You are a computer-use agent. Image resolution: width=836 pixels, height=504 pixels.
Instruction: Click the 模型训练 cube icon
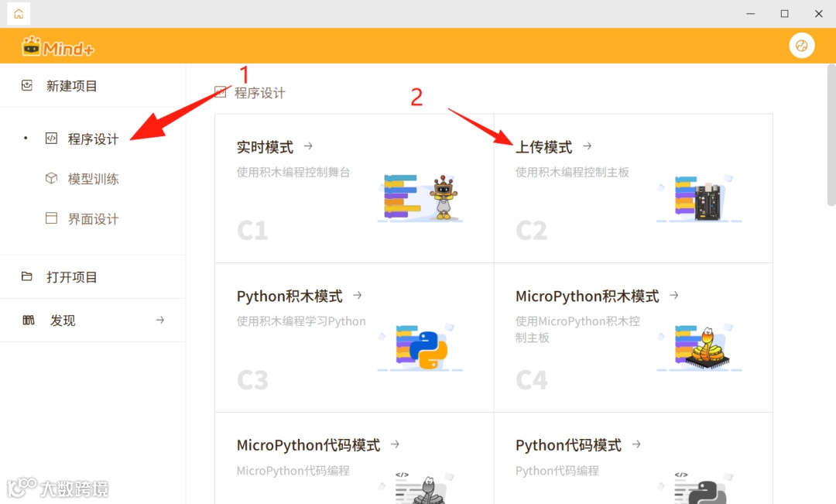(51, 178)
